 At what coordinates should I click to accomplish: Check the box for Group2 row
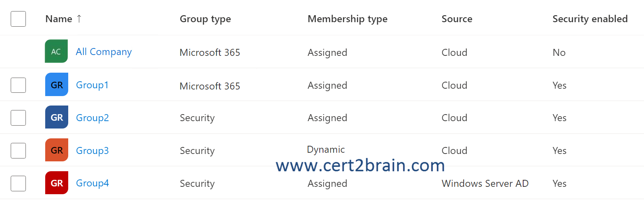[x=18, y=118]
